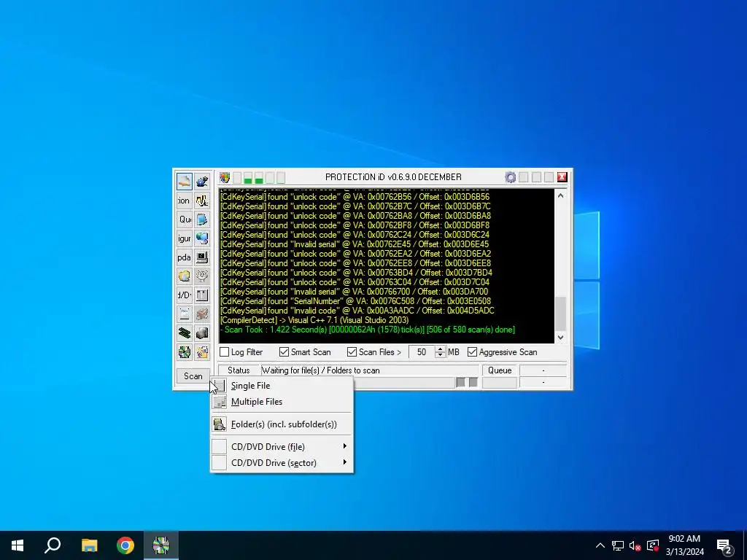Screen dimensions: 747x560
Task: Click the log scrollbar down arrow
Action: 561,337
